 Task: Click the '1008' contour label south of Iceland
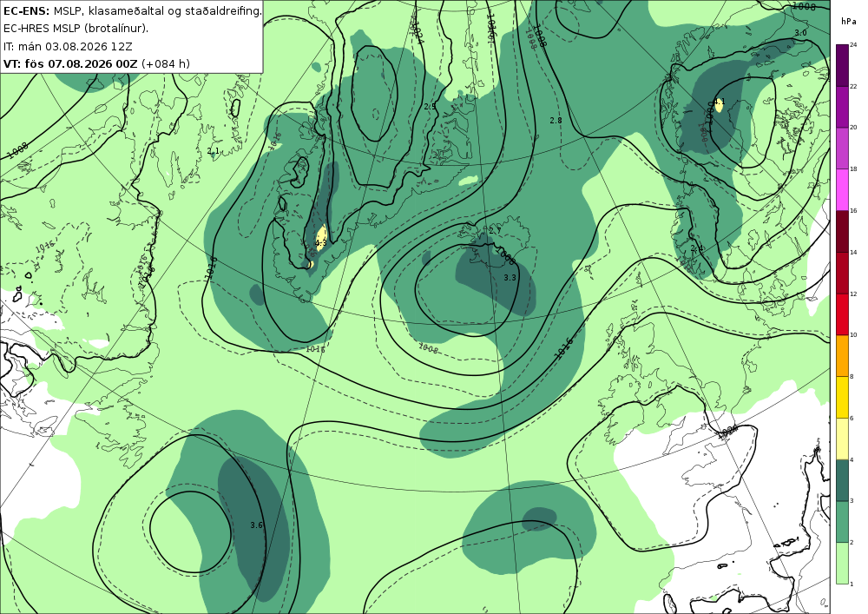click(429, 349)
